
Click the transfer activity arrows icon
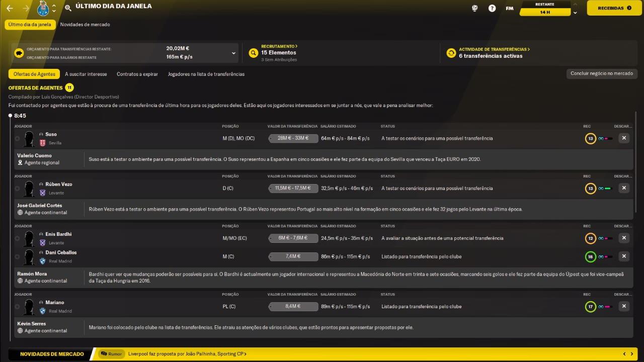[451, 53]
